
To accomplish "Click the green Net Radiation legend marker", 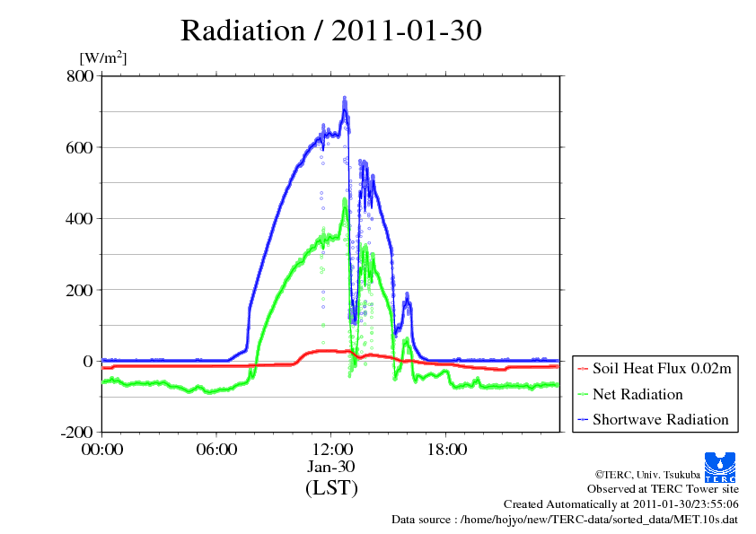I will pyautogui.click(x=583, y=394).
